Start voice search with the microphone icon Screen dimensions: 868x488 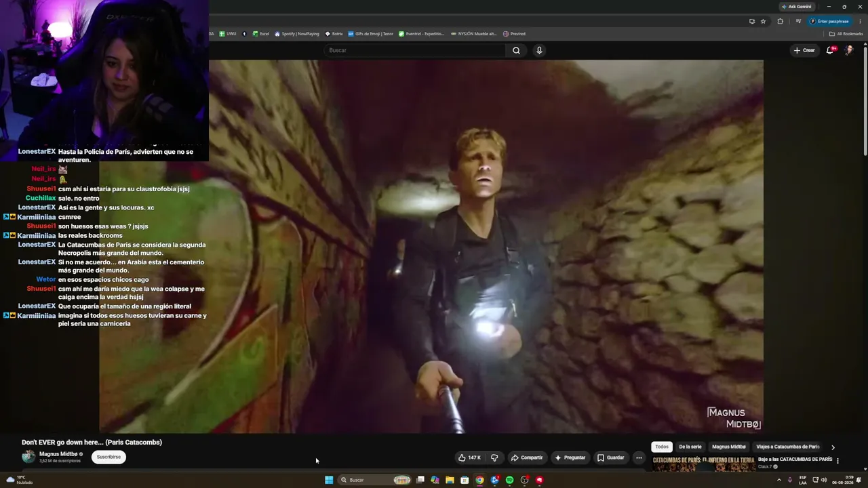[x=539, y=50]
